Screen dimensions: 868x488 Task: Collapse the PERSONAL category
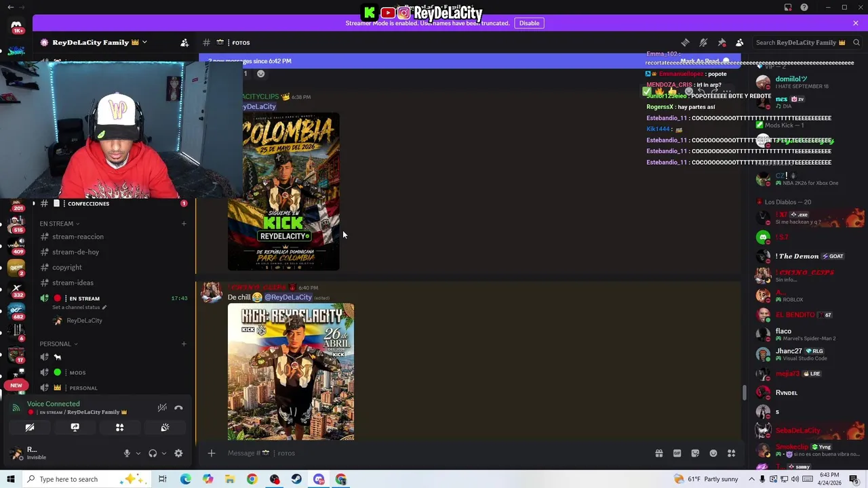(x=58, y=344)
